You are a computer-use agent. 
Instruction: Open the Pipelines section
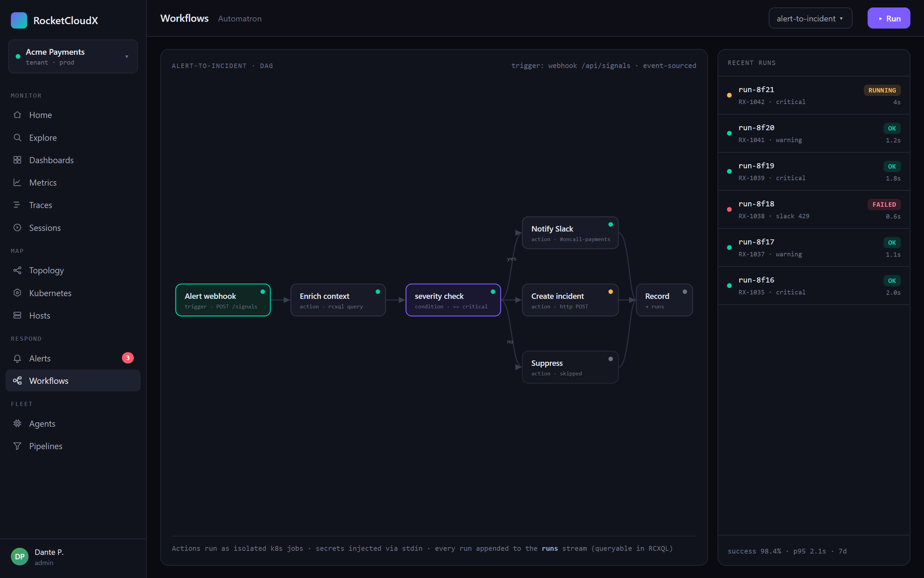(x=73, y=446)
